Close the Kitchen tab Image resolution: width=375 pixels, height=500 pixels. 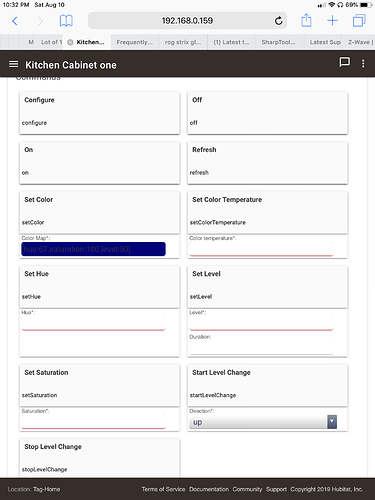click(x=70, y=42)
